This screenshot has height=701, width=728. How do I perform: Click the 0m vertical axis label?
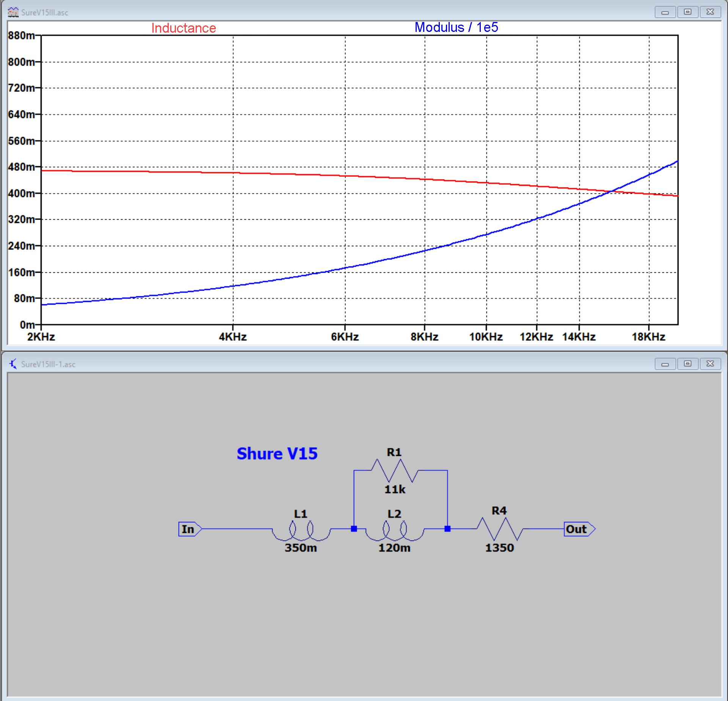click(x=27, y=325)
